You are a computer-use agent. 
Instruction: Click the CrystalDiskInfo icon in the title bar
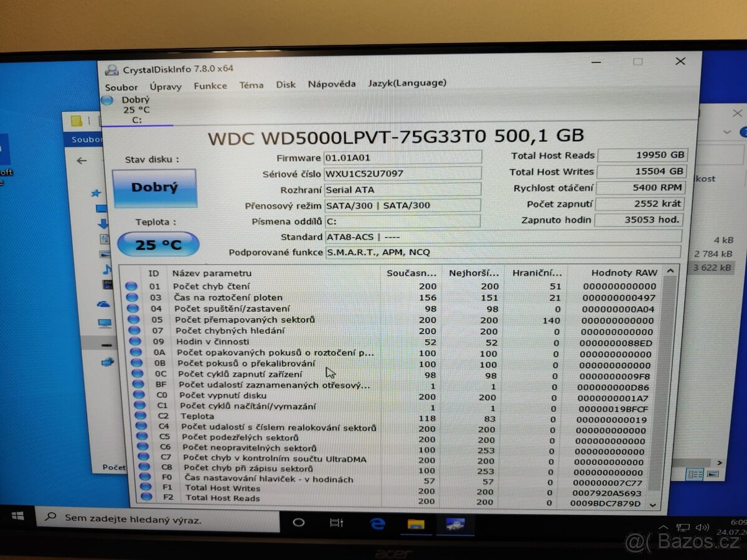click(x=113, y=68)
